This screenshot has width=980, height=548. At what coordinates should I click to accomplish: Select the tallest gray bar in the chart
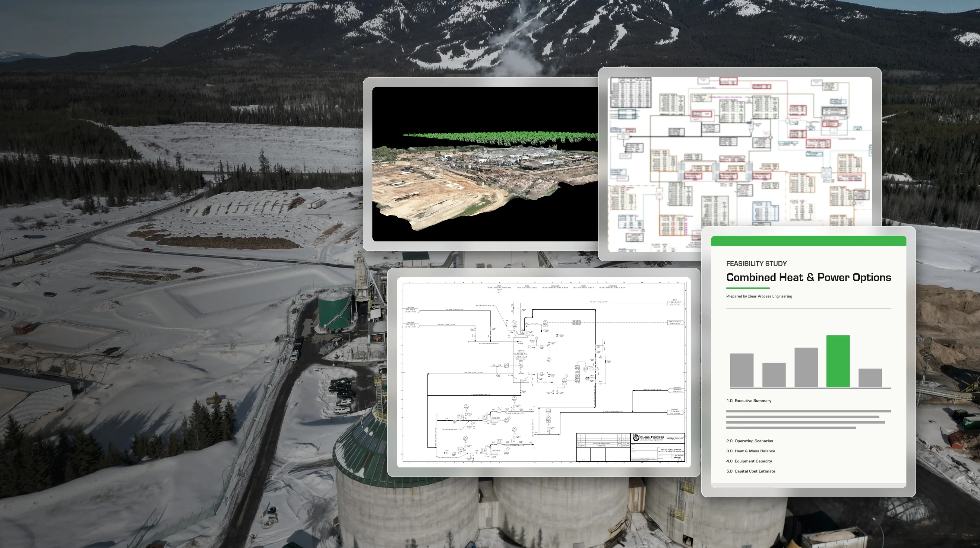(x=806, y=368)
